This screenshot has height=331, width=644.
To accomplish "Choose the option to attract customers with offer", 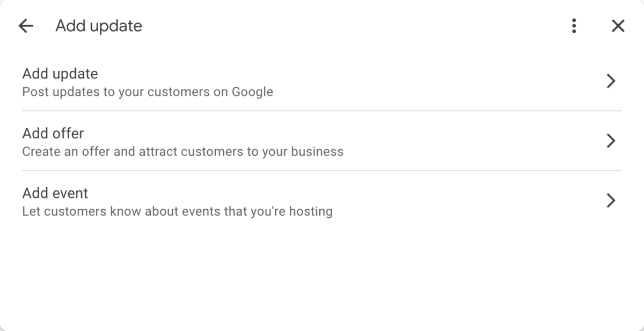I will 322,141.
